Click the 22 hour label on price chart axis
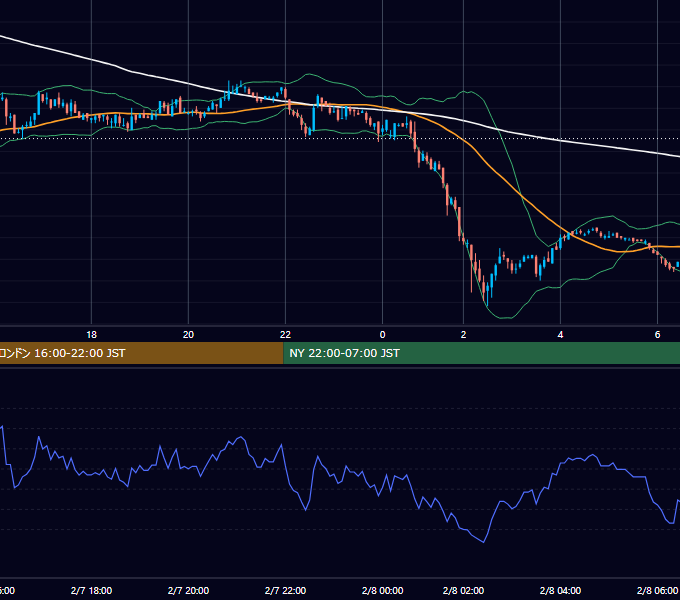 (x=285, y=335)
